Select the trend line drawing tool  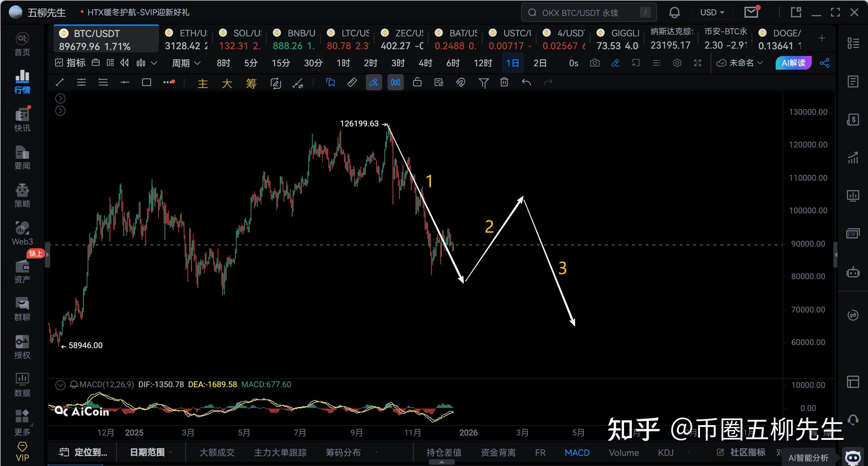(60, 83)
